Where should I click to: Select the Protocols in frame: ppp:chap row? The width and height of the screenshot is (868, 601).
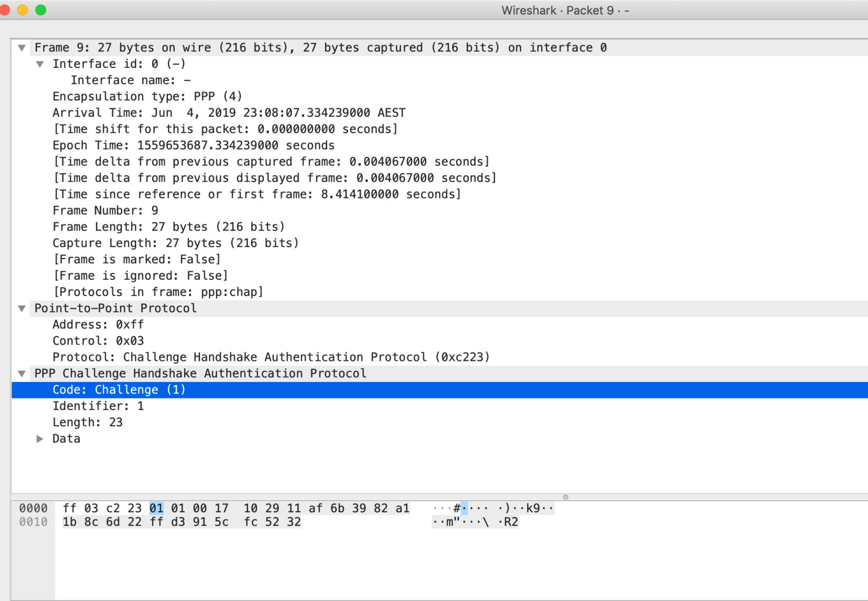(x=158, y=292)
